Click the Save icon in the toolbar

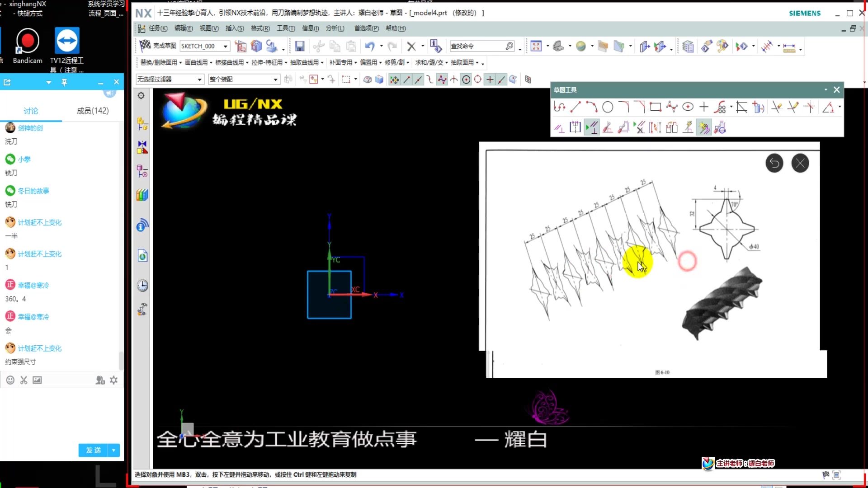(300, 46)
